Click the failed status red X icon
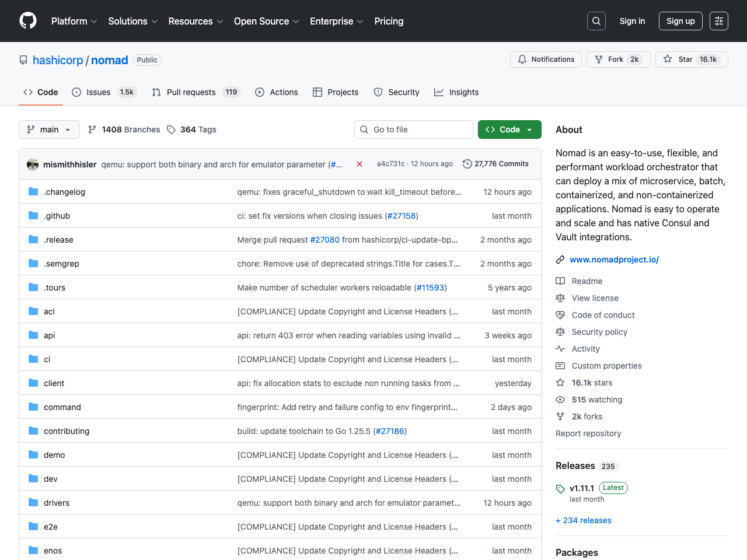Viewport: 747px width, 560px height. click(359, 164)
